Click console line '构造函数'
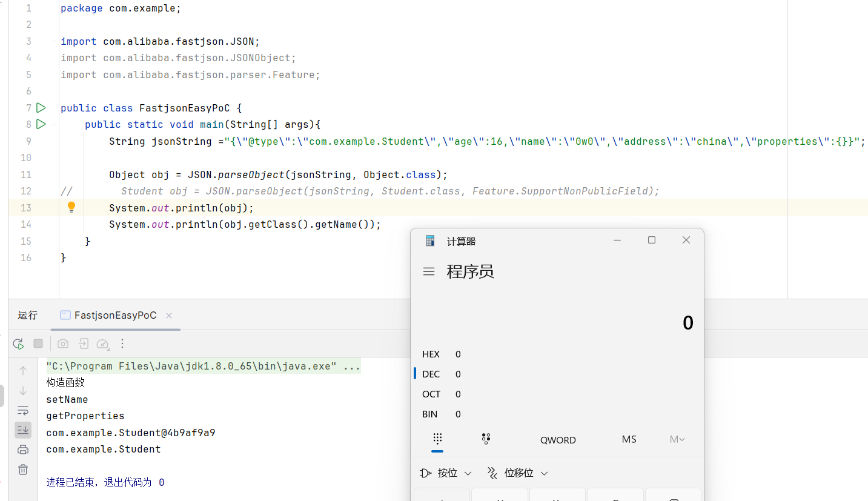The image size is (868, 501). [x=65, y=383]
